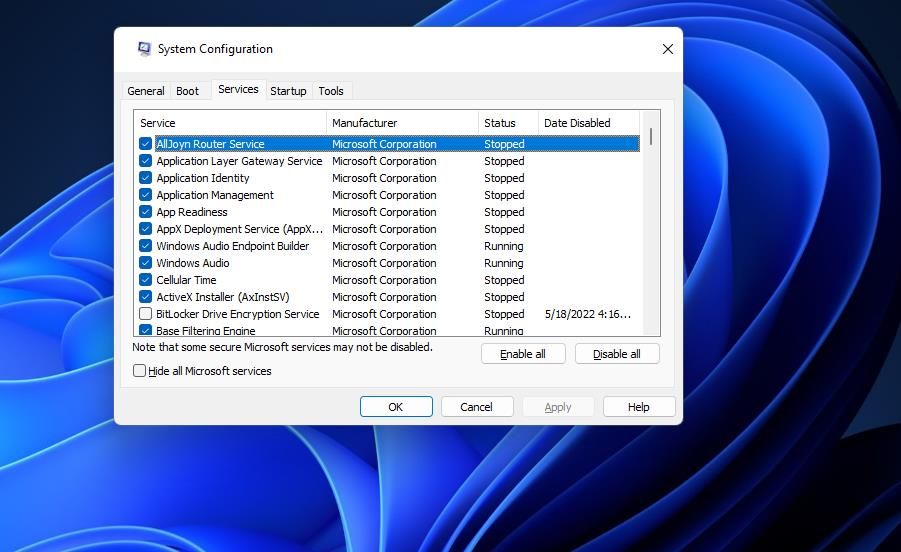
Task: Select the Windows Audio Endpoint Builder name
Action: pyautogui.click(x=233, y=246)
